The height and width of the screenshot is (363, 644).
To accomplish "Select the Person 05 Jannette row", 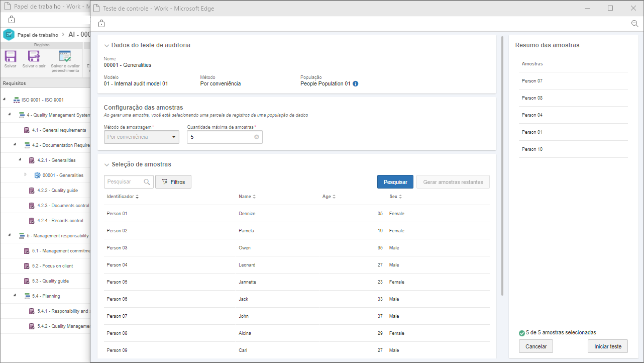I will pos(296,282).
